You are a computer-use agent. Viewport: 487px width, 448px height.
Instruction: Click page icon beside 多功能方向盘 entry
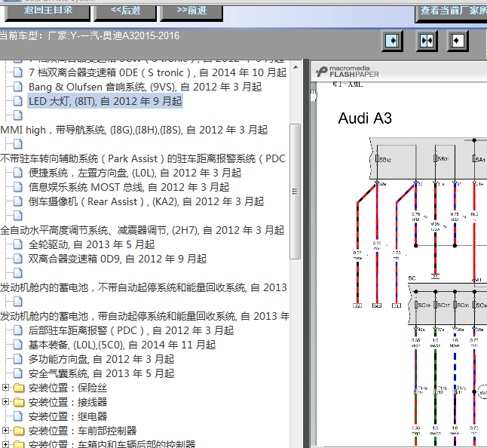tap(18, 359)
